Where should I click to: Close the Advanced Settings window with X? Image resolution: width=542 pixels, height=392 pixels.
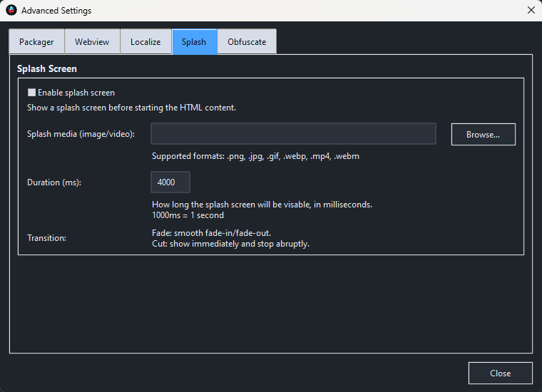(531, 11)
